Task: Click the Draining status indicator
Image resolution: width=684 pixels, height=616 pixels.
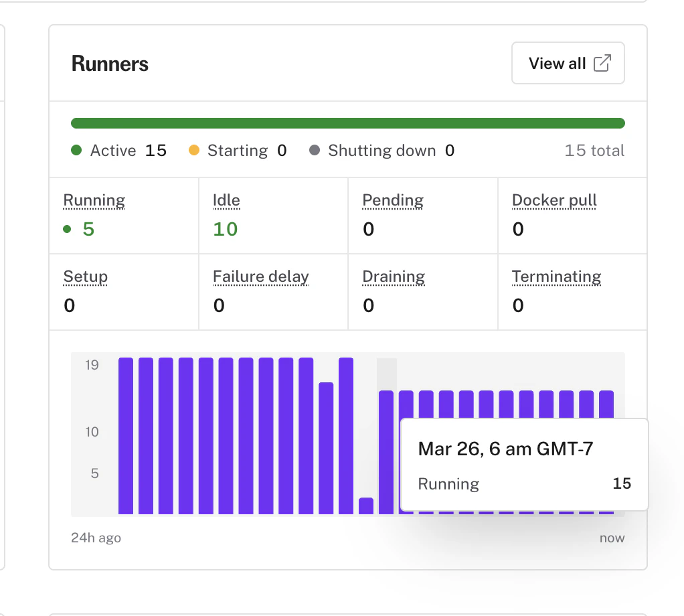Action: pyautogui.click(x=394, y=277)
